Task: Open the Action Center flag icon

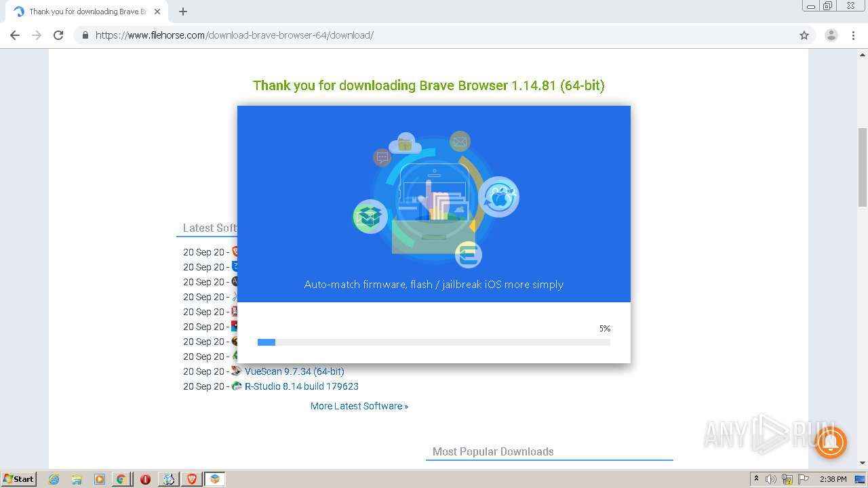Action: (x=804, y=479)
